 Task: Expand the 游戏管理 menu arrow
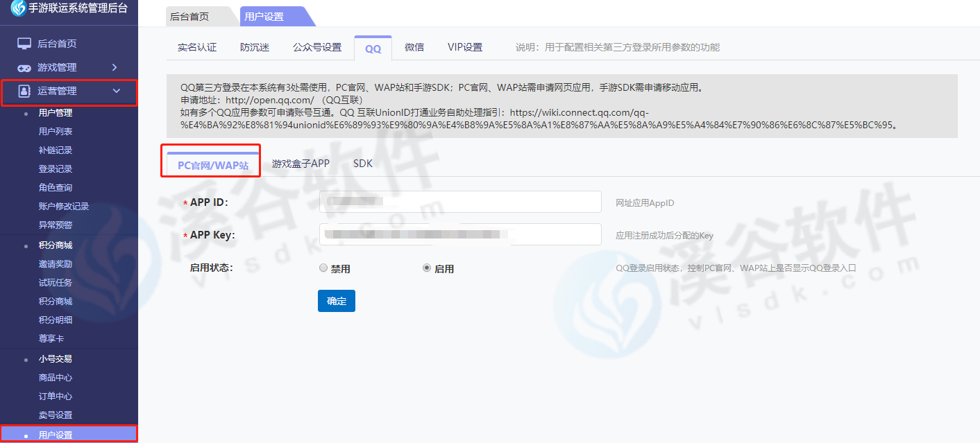click(x=115, y=67)
